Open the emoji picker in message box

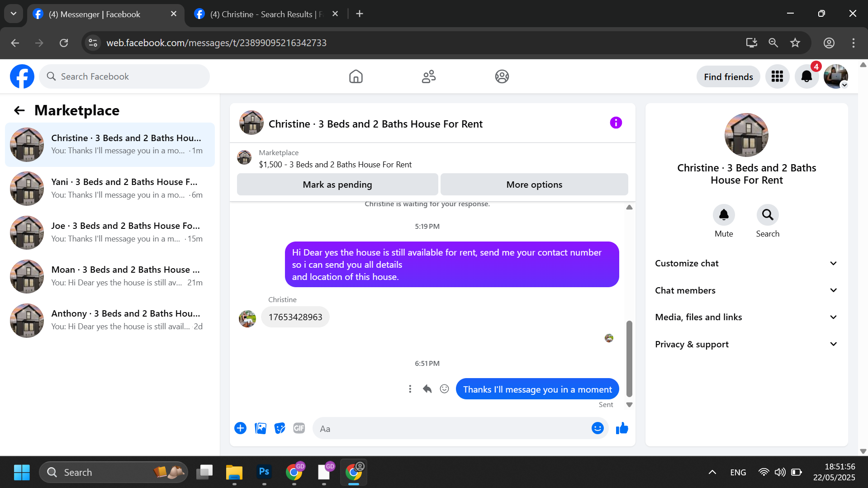tap(598, 428)
